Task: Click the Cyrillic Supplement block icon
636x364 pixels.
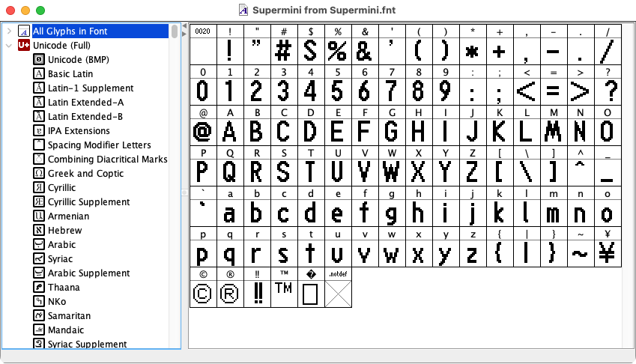Action: [x=39, y=201]
